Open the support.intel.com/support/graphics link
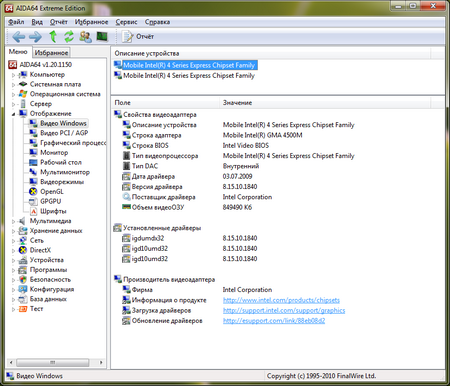 284,310
